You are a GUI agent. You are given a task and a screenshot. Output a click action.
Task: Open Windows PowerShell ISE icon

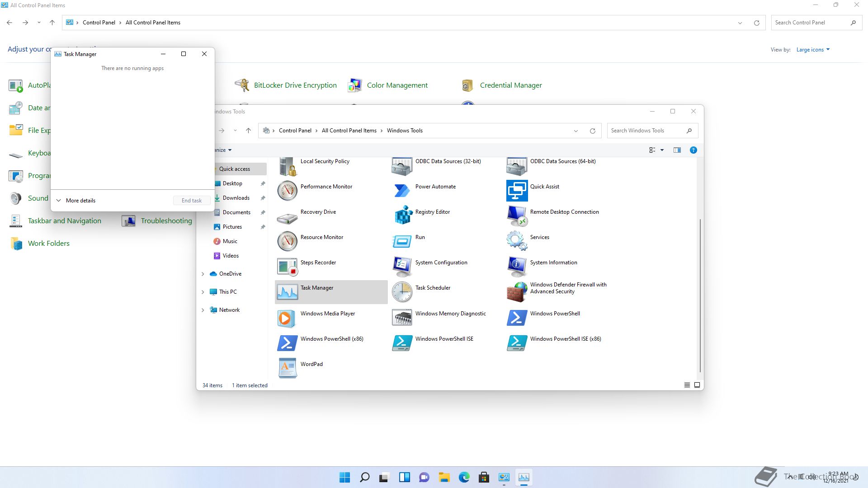[x=402, y=343]
